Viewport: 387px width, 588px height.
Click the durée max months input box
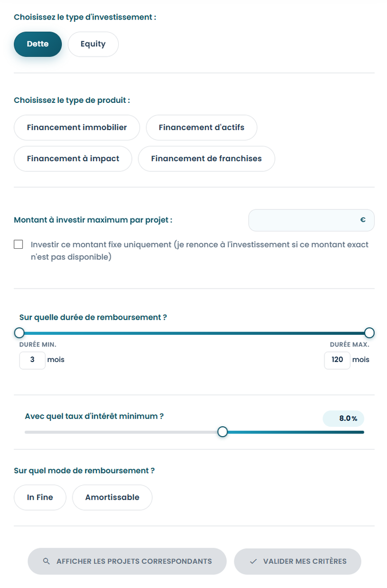point(337,360)
